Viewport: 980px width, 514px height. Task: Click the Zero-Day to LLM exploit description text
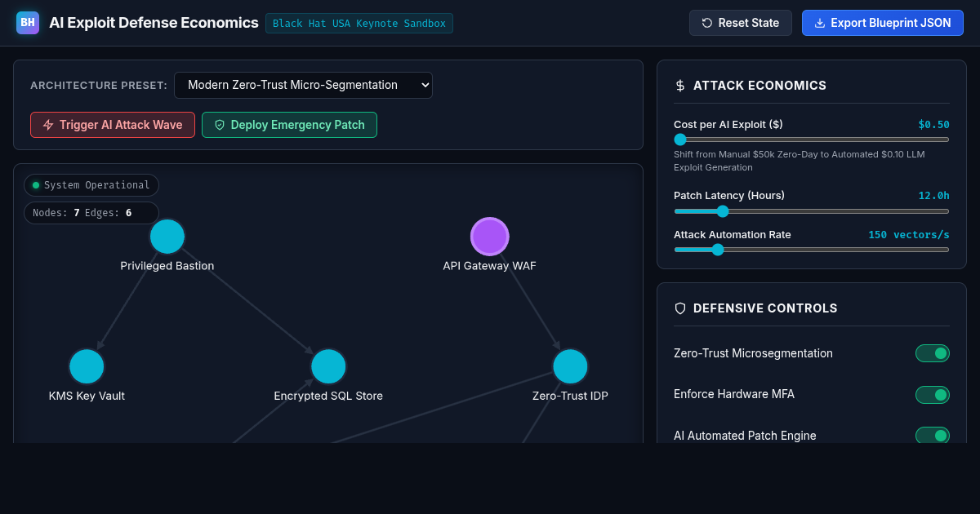point(799,161)
